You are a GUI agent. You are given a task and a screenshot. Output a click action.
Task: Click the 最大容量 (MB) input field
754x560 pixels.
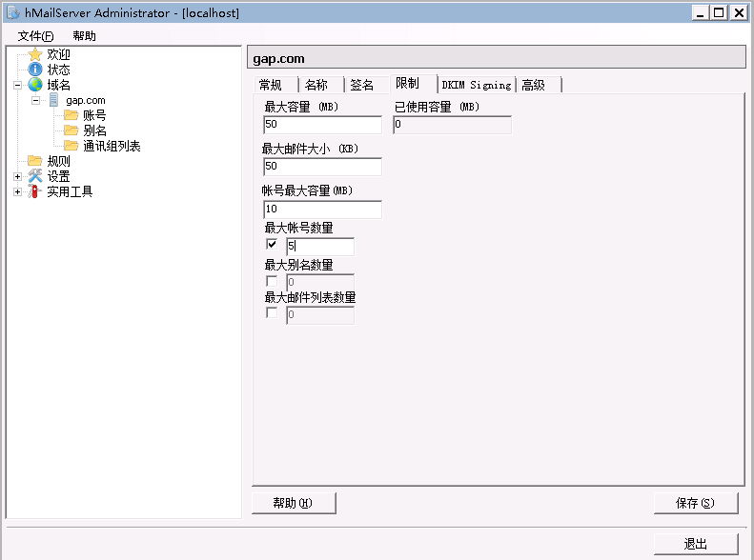coord(322,125)
